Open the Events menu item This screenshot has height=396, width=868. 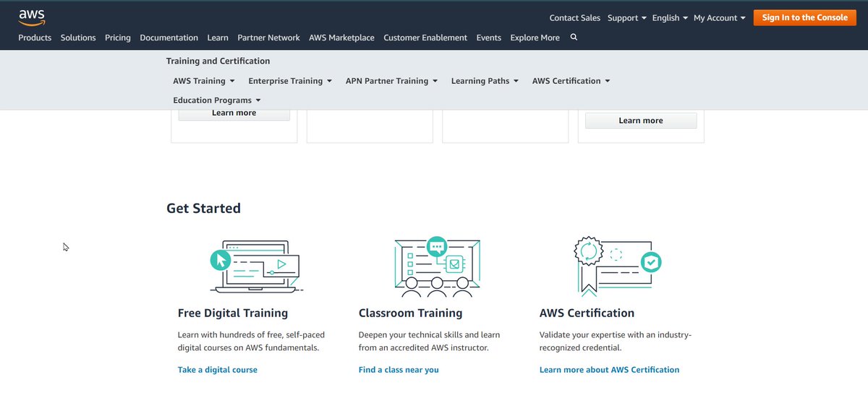coord(489,38)
